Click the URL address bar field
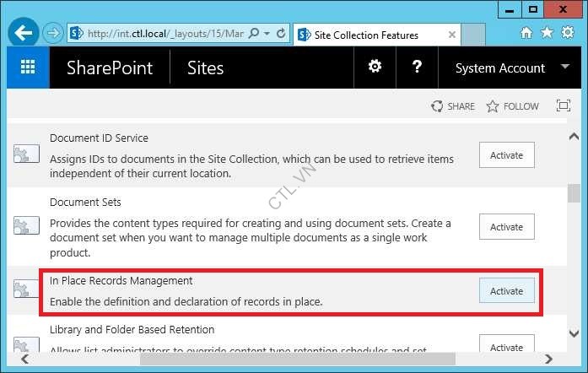588x373 pixels. (x=165, y=34)
